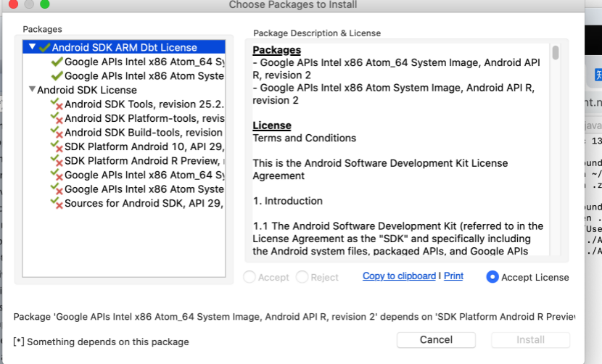The height and width of the screenshot is (364, 602).
Task: Select lower Google APIs Intel x86 Atom System package
Action: [144, 189]
